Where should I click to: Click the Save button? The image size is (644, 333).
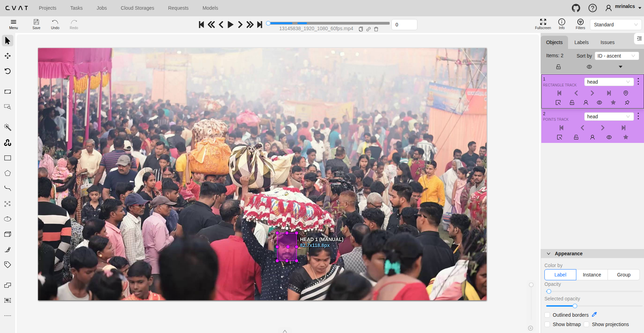[36, 24]
